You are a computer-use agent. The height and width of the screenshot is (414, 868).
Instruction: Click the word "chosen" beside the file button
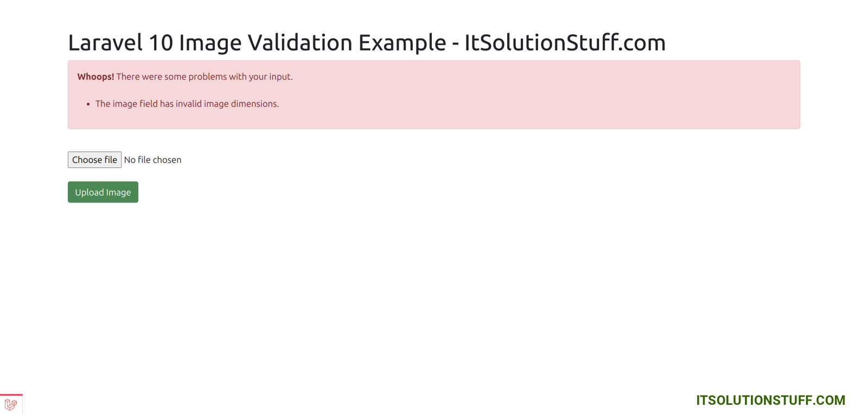click(x=167, y=160)
